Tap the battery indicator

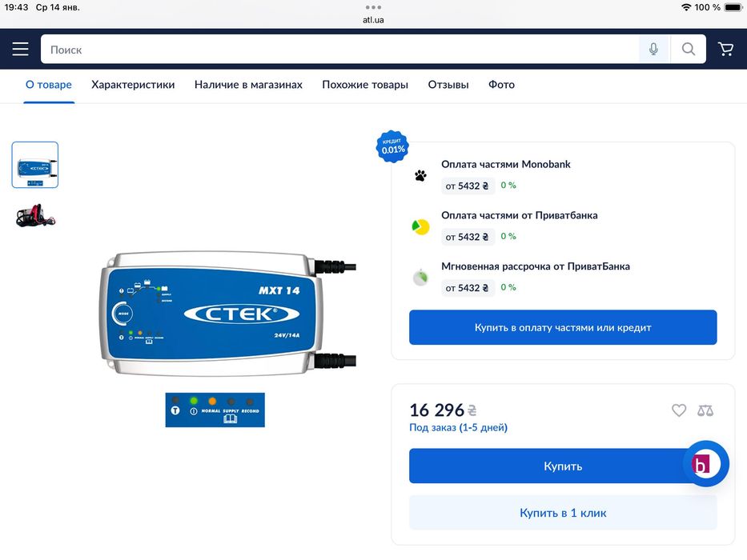[733, 7]
